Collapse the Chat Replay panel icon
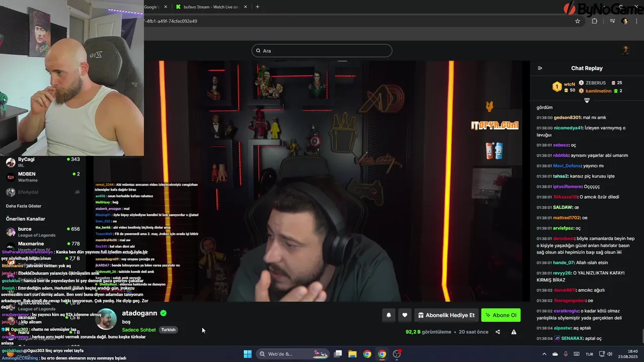This screenshot has height=362, width=644. coord(540,68)
